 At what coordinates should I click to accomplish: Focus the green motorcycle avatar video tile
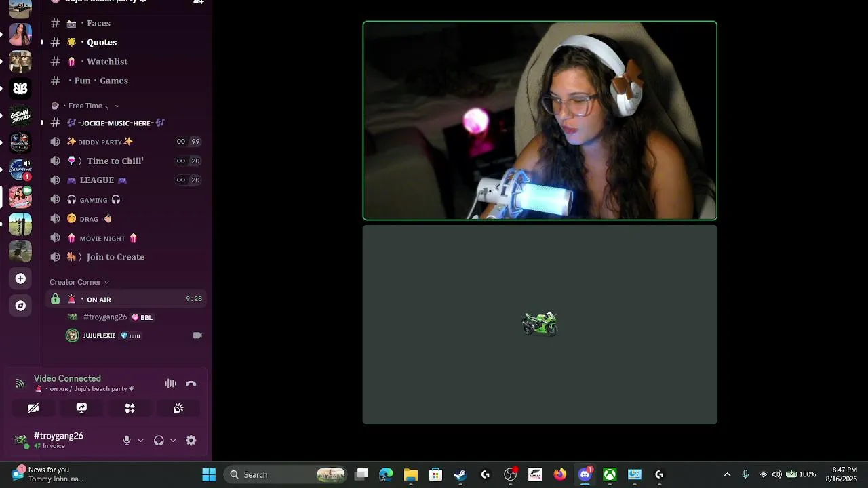[x=540, y=325]
